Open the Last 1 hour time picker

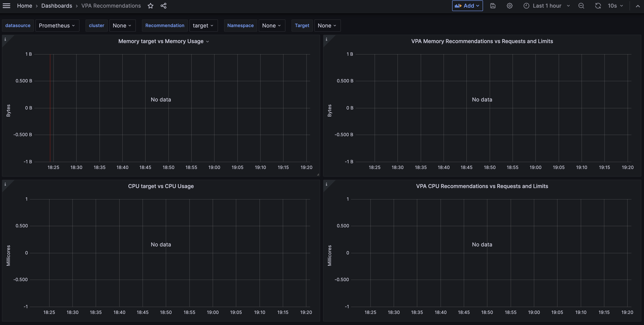546,6
